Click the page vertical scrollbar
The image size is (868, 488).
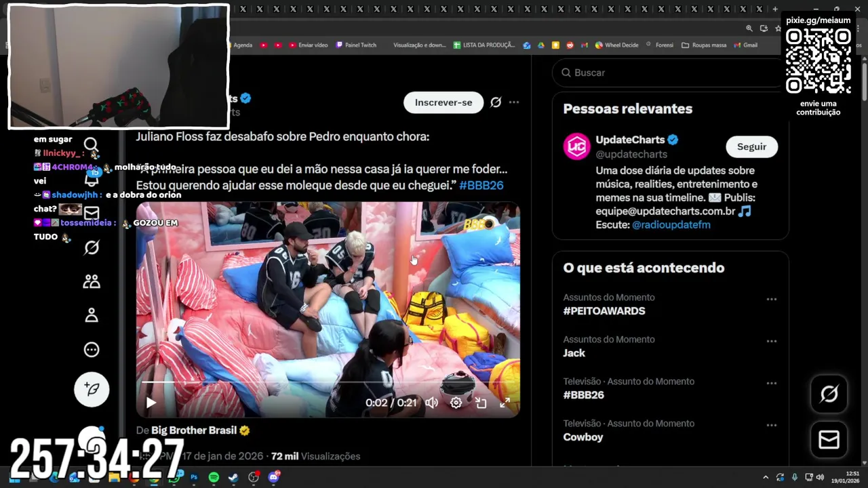click(x=864, y=81)
